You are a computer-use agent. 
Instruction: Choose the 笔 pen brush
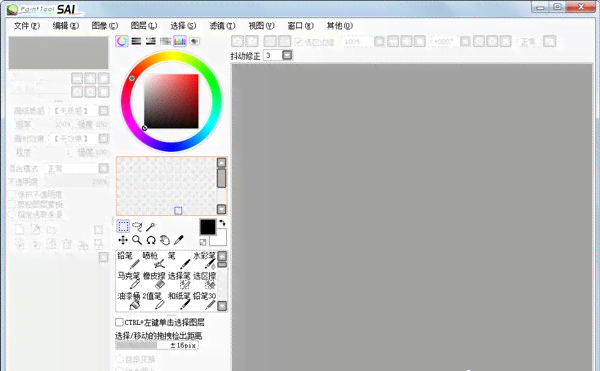[179, 260]
